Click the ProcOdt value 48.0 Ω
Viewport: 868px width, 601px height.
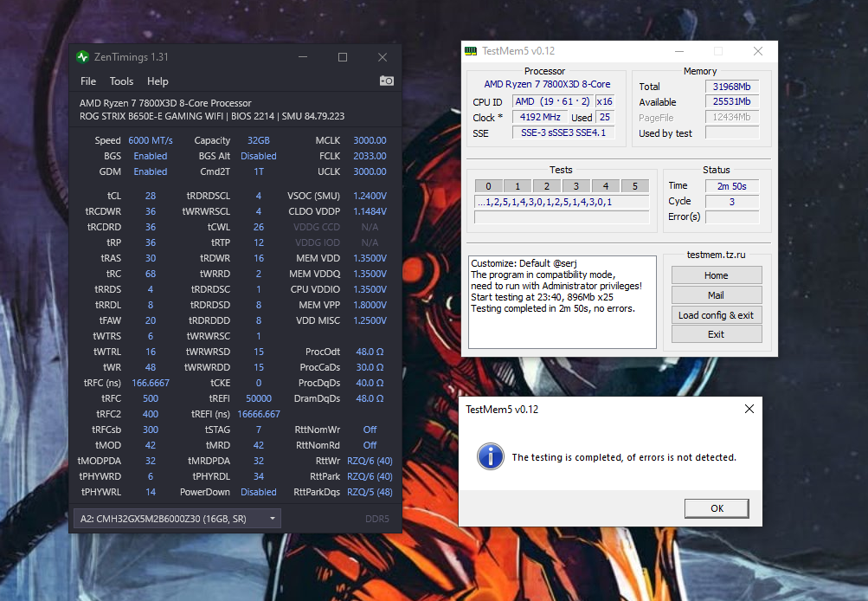coord(370,352)
